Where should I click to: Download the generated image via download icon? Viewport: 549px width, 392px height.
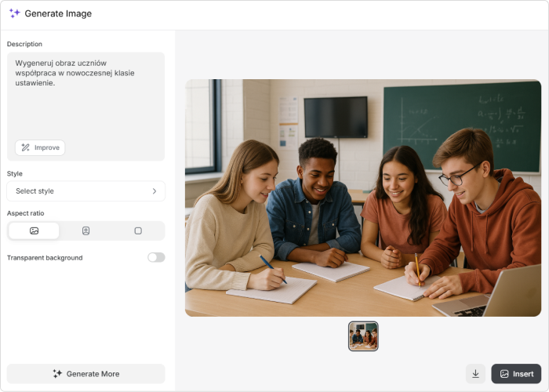475,374
